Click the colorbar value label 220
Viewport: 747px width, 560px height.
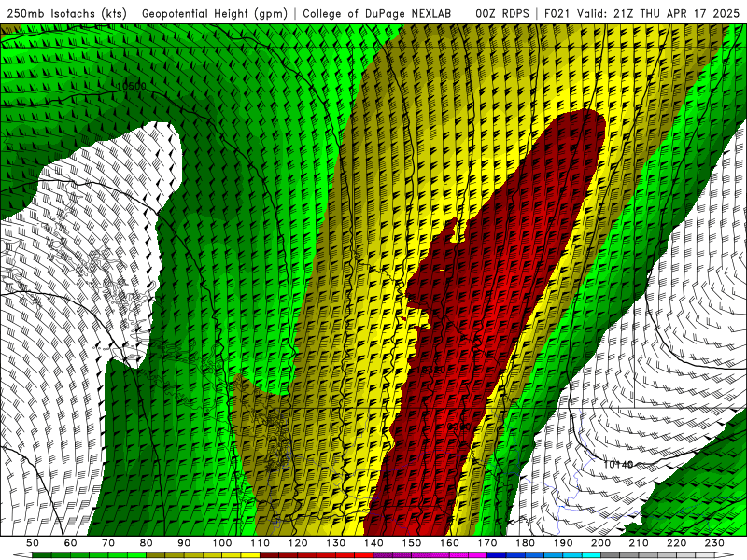(677, 543)
